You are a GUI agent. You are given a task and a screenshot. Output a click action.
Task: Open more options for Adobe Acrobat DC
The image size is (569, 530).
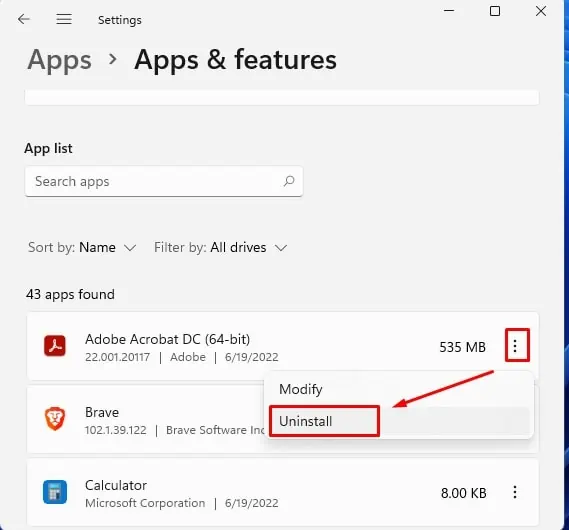point(515,346)
